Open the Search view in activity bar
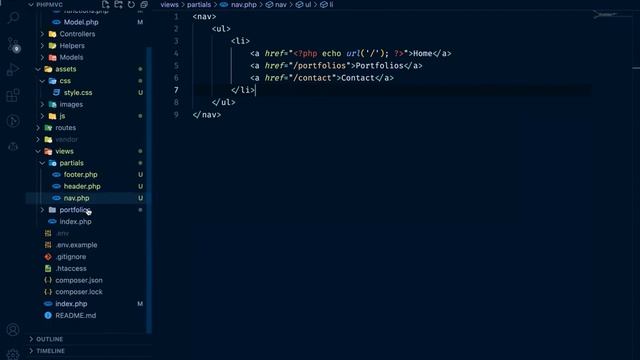The width and height of the screenshot is (640, 360). coord(13,18)
